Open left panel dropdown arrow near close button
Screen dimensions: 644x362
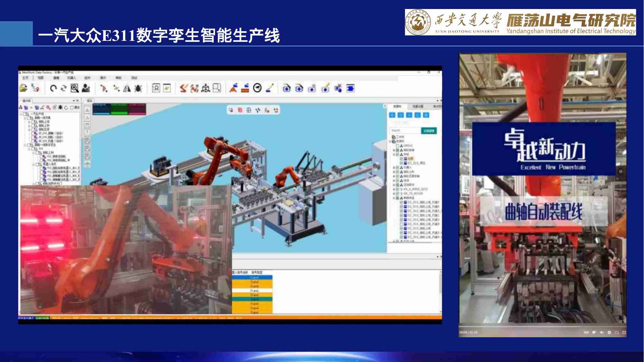pyautogui.click(x=74, y=101)
